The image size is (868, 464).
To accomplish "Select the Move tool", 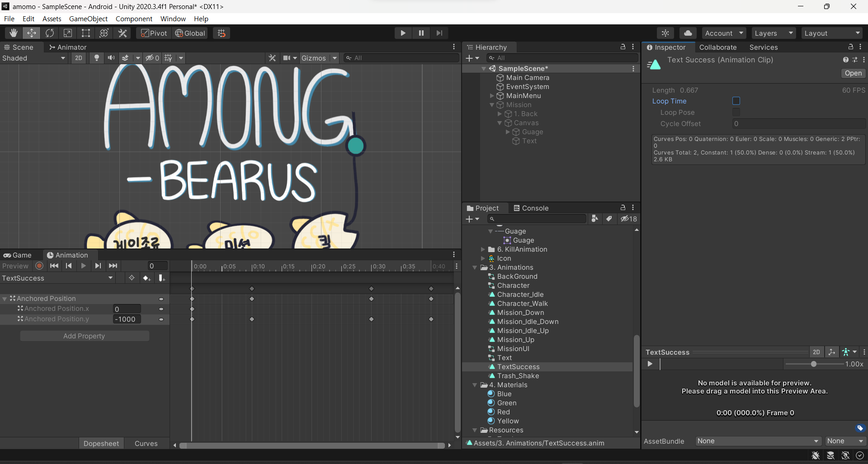I will (x=32, y=33).
